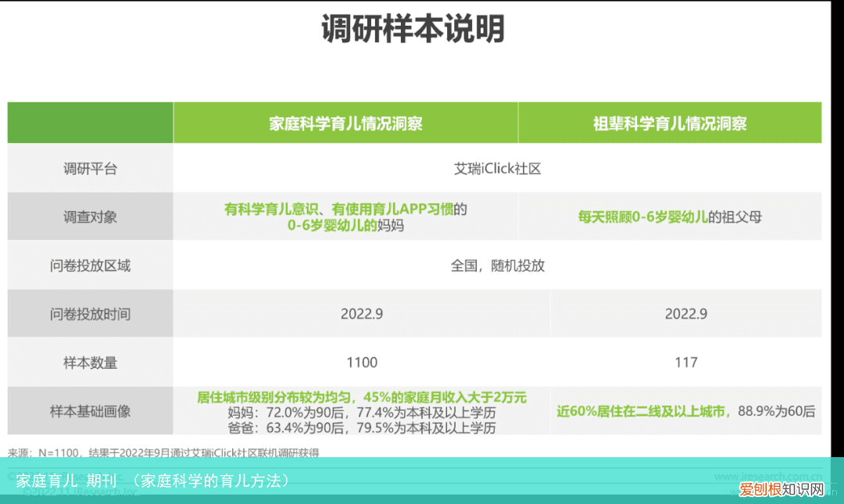Click the 调研样本说明 title text
The width and height of the screenshot is (844, 504).
pyautogui.click(x=413, y=25)
